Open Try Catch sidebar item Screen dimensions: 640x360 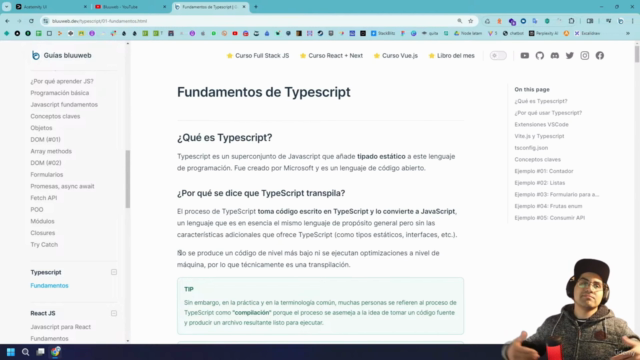tap(44, 244)
